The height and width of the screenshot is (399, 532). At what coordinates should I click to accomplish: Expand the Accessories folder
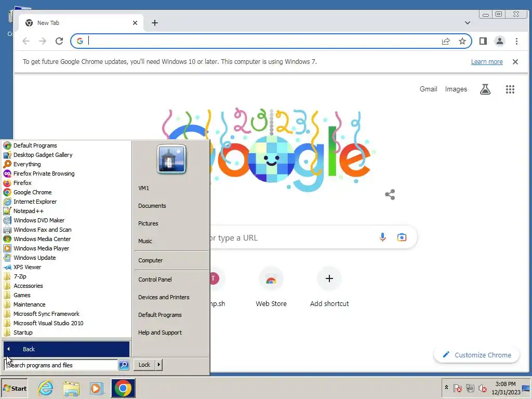(28, 286)
